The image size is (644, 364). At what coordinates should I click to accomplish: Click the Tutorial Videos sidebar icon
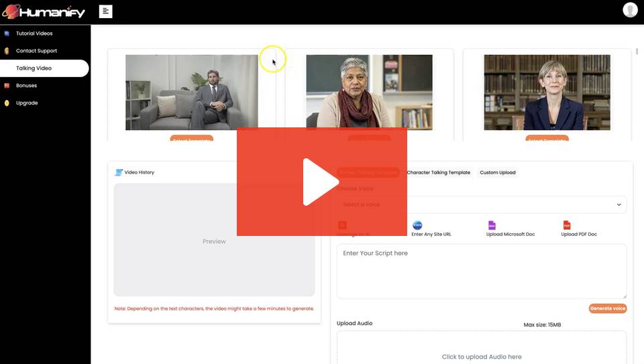(7, 34)
